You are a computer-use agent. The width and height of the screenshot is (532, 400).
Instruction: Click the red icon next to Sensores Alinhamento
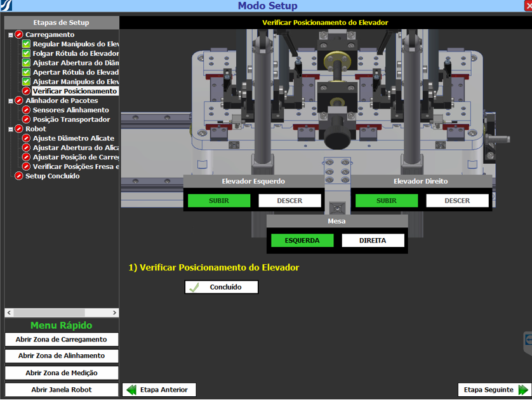(x=26, y=110)
